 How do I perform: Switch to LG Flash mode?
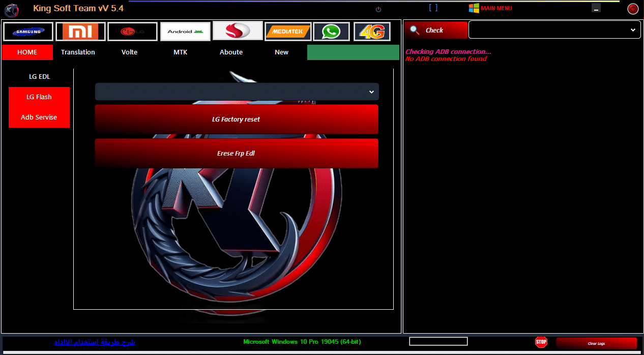point(39,97)
